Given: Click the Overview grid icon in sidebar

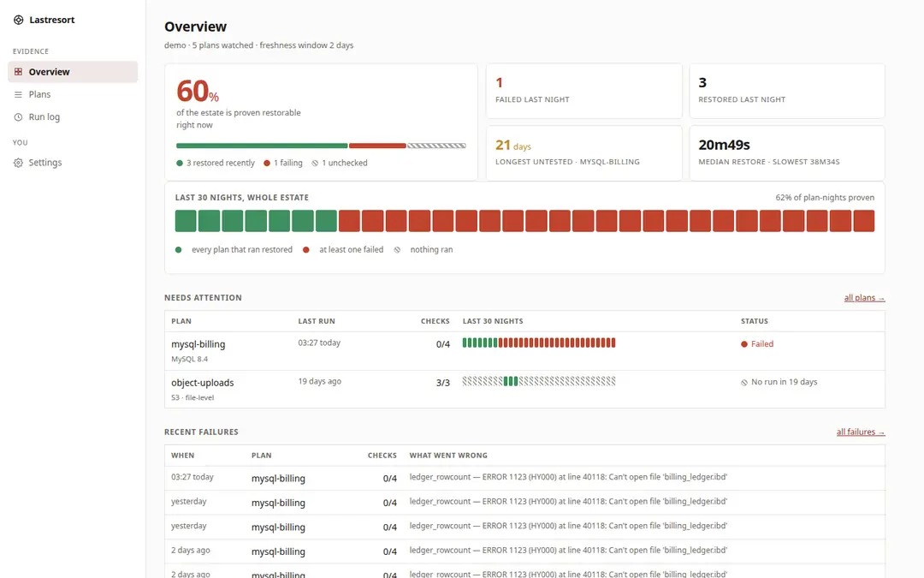Looking at the screenshot, I should pos(18,72).
